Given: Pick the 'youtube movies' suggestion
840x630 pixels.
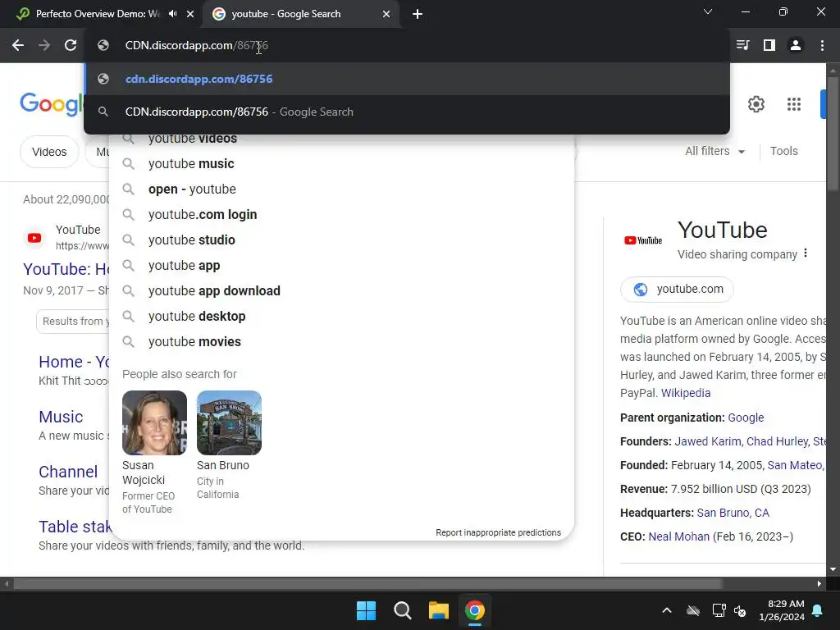Looking at the screenshot, I should coord(341,342).
